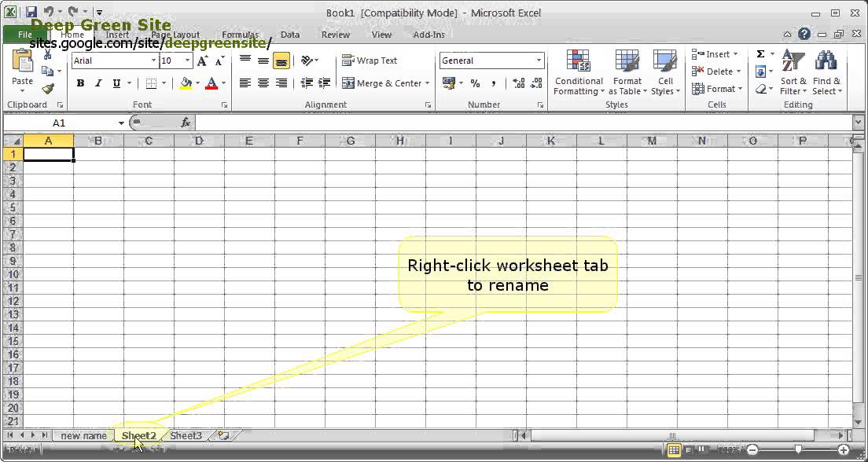Apply red Font Color

tap(211, 83)
